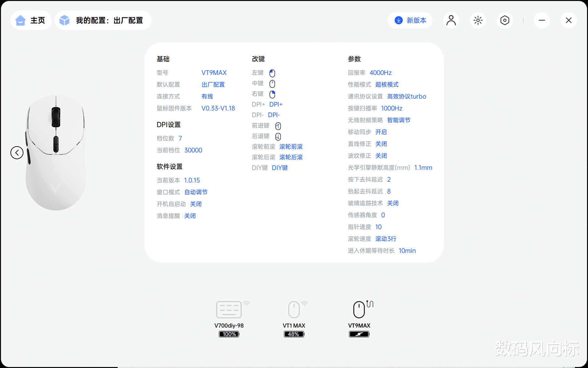This screenshot has height=368, width=588.
Task: Click the VT9MAX charging battery indicator
Action: click(359, 334)
